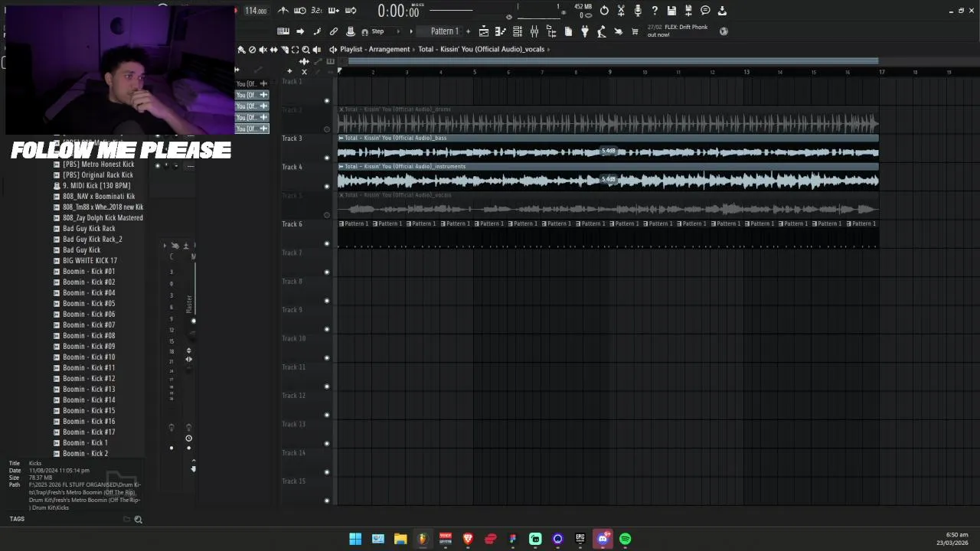980x551 pixels.
Task: Open the plugin picker plug icon
Action: 585,31
